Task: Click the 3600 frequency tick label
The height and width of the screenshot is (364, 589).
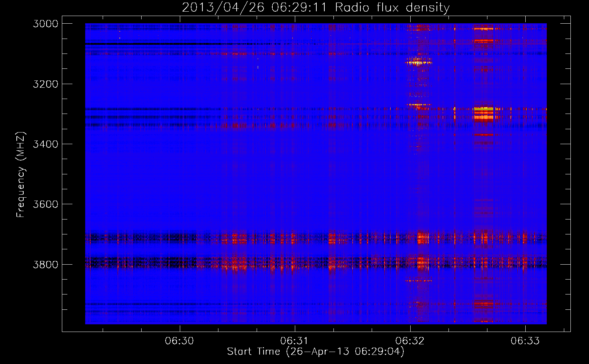Action: coord(46,204)
